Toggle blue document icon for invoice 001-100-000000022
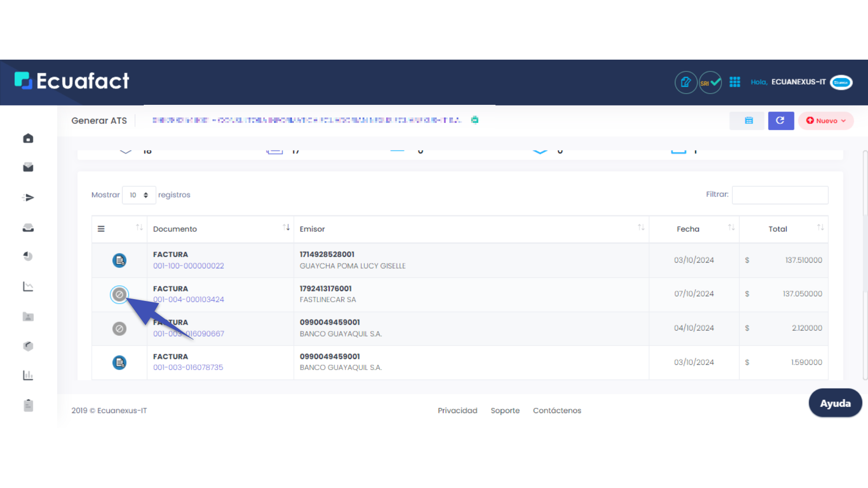The width and height of the screenshot is (868, 488). 119,260
